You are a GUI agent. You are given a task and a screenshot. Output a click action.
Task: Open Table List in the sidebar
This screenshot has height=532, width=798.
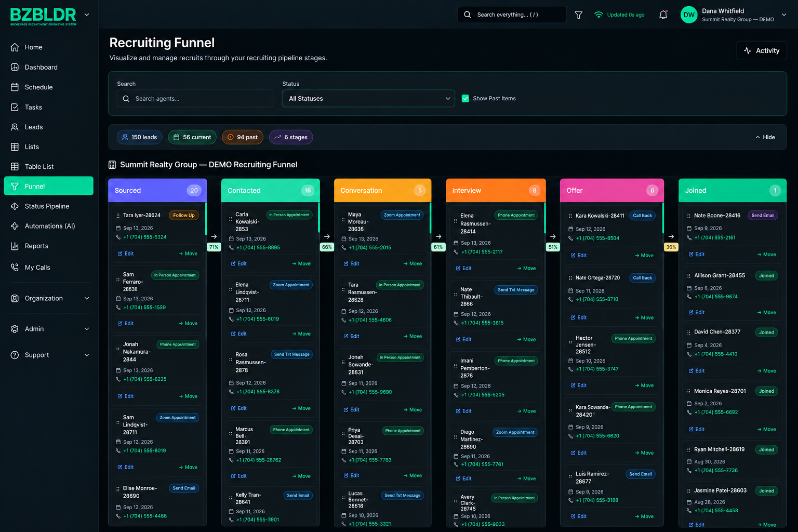point(49,166)
